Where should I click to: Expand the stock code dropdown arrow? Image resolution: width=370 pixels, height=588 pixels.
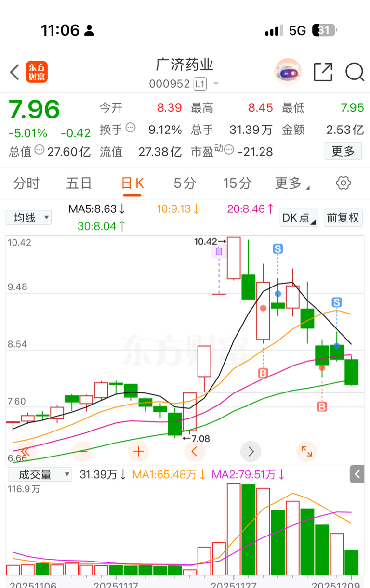(216, 84)
